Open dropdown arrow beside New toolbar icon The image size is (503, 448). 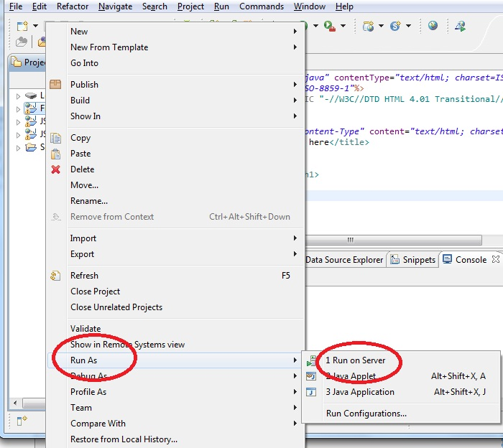point(34,26)
